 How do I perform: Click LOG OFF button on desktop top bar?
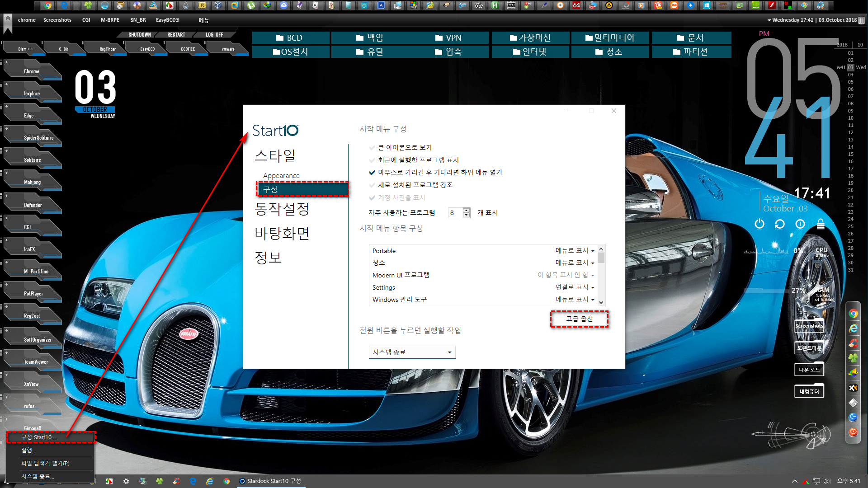(x=214, y=35)
